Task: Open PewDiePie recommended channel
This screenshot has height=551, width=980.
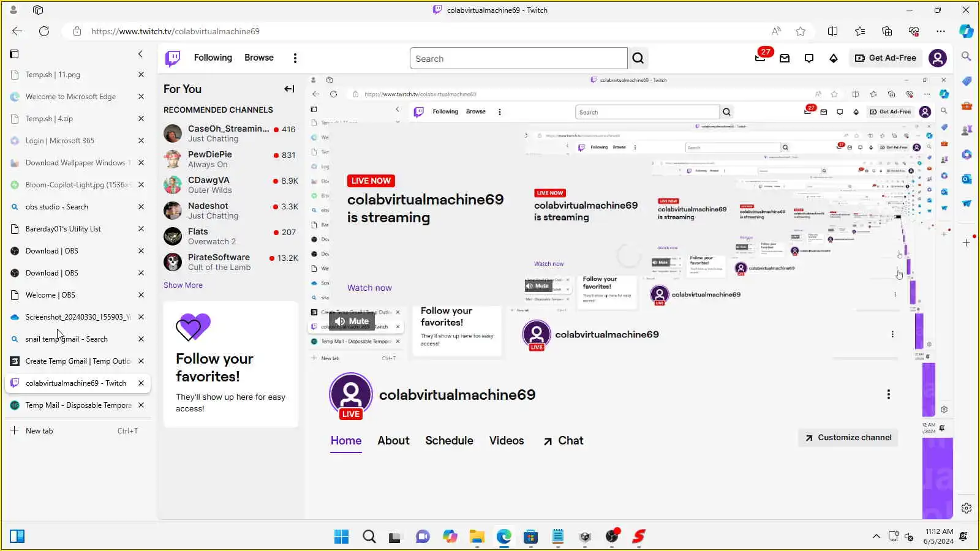Action: (x=230, y=159)
